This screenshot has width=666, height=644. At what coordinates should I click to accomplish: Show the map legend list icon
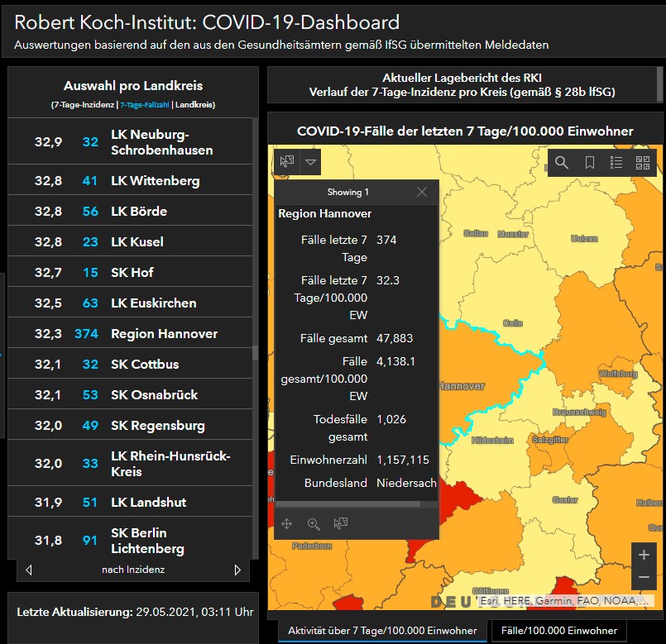(616, 162)
